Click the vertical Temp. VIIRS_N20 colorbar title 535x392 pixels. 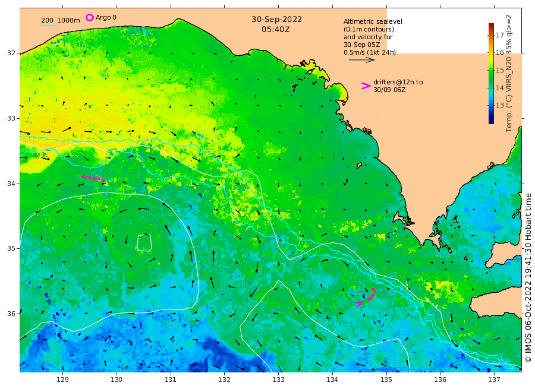[x=508, y=74]
